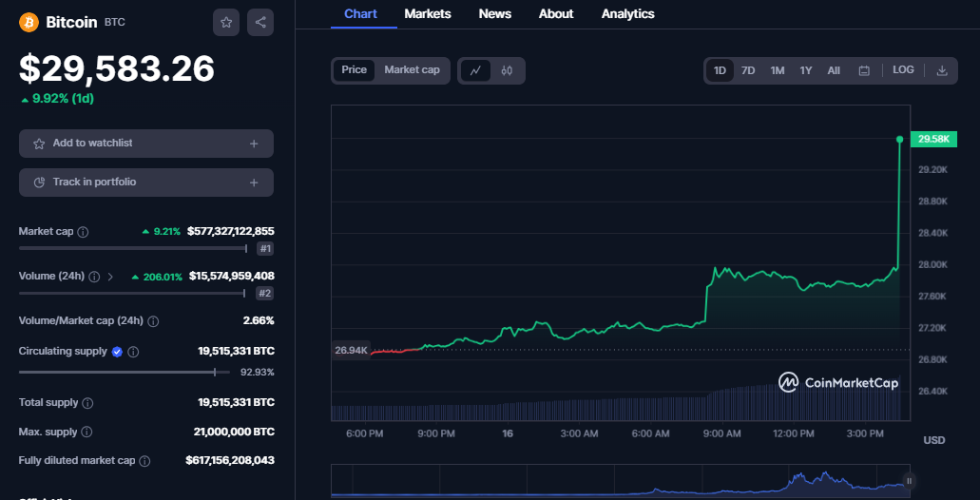Expand the Volume (24h) chevron
Screen dimensions: 980x500
tap(110, 277)
